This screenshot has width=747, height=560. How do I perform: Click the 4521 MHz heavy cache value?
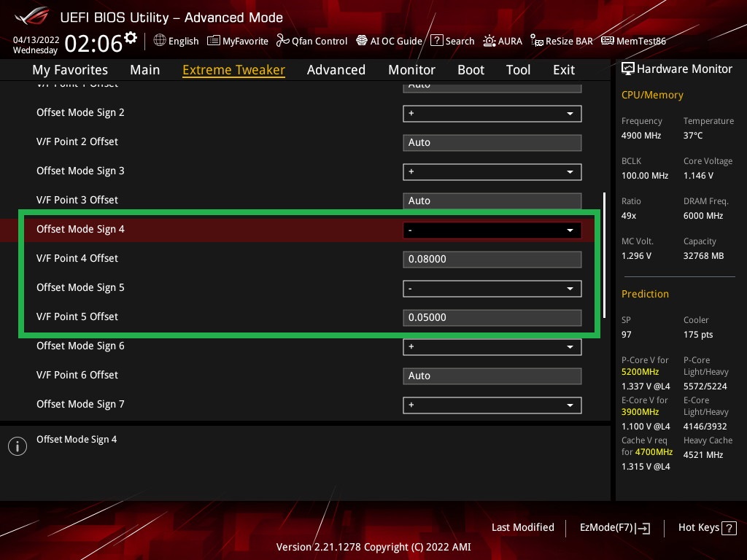704,455
